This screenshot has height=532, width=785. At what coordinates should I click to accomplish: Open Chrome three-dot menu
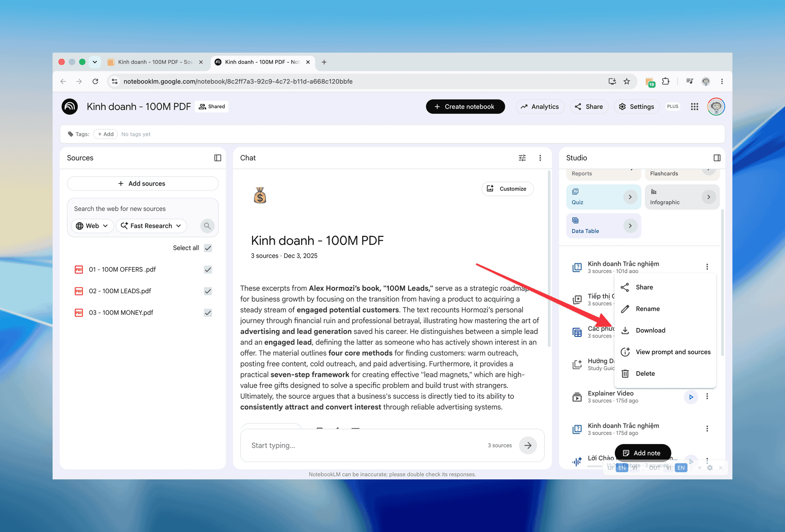click(x=722, y=81)
